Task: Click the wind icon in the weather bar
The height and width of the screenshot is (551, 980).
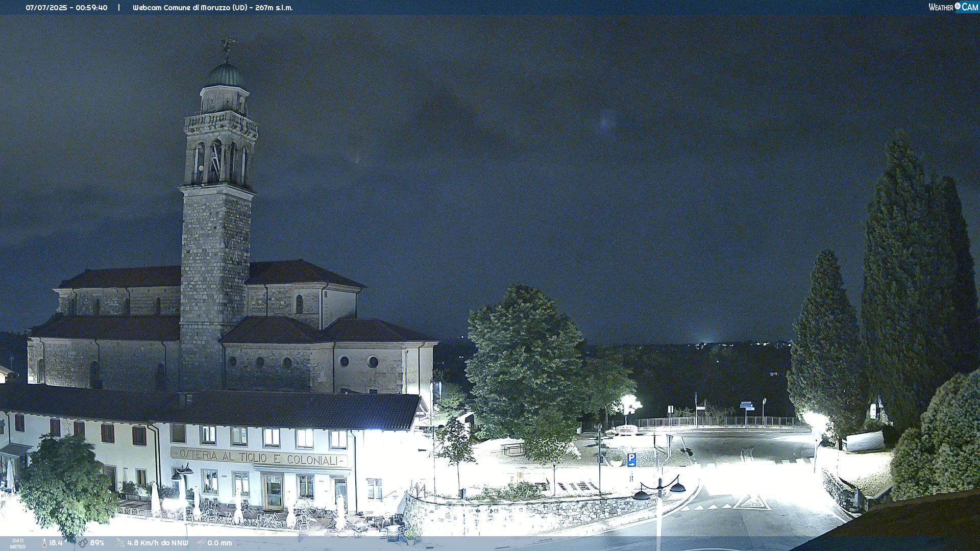Action: click(x=120, y=543)
